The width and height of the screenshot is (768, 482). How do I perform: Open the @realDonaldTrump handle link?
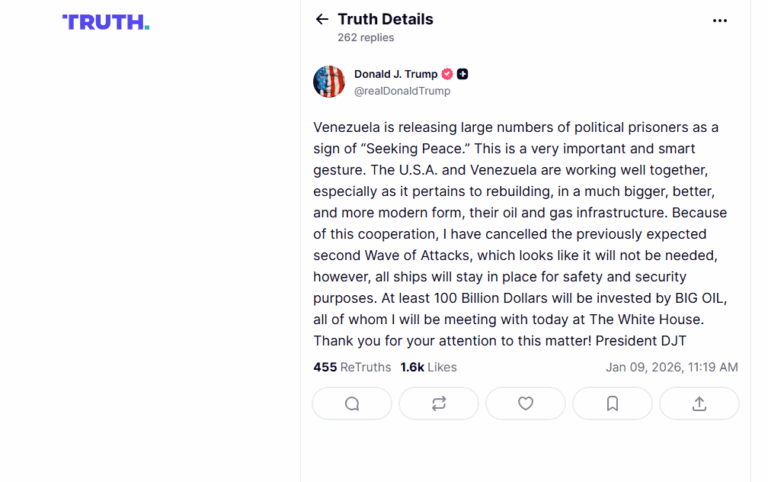click(x=402, y=91)
